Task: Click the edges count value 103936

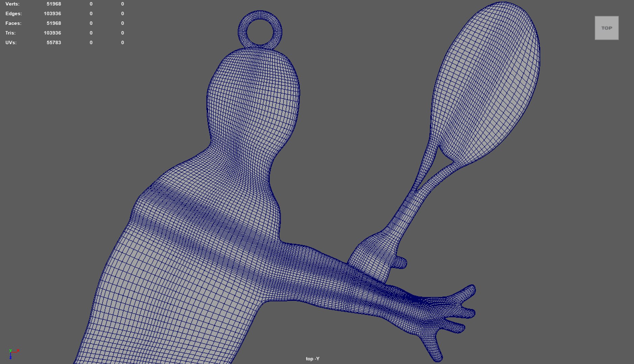Action: coord(52,14)
